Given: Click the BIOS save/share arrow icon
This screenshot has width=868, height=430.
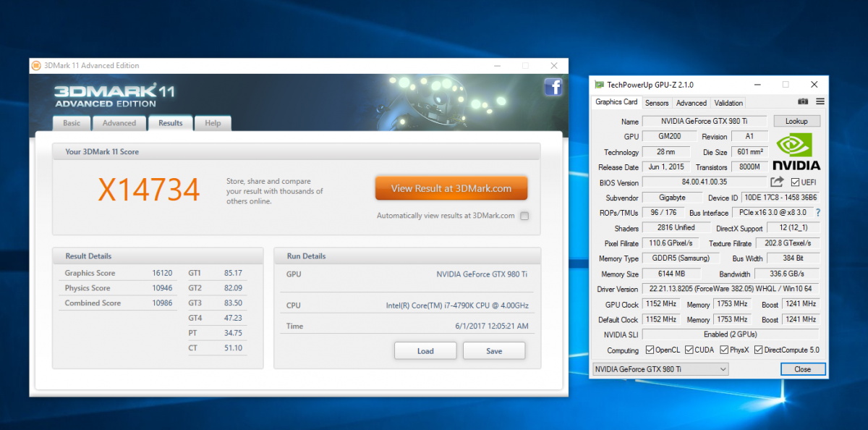Looking at the screenshot, I should click(778, 182).
